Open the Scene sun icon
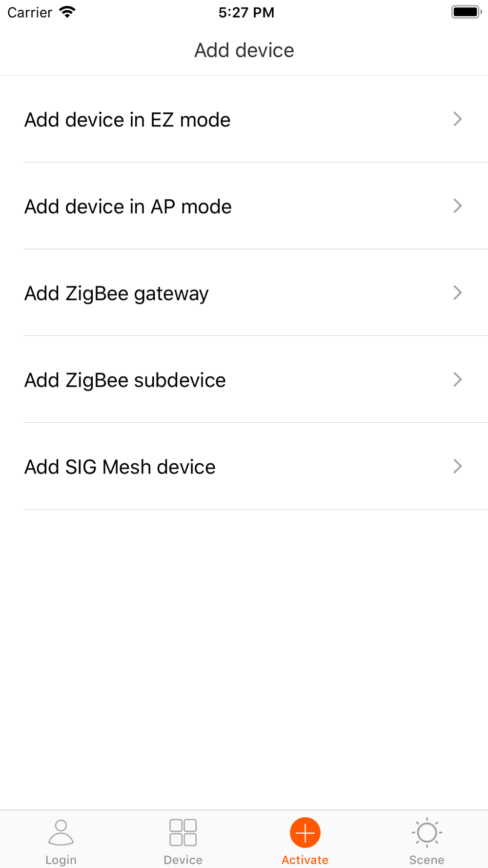The height and width of the screenshot is (868, 488). pyautogui.click(x=427, y=832)
